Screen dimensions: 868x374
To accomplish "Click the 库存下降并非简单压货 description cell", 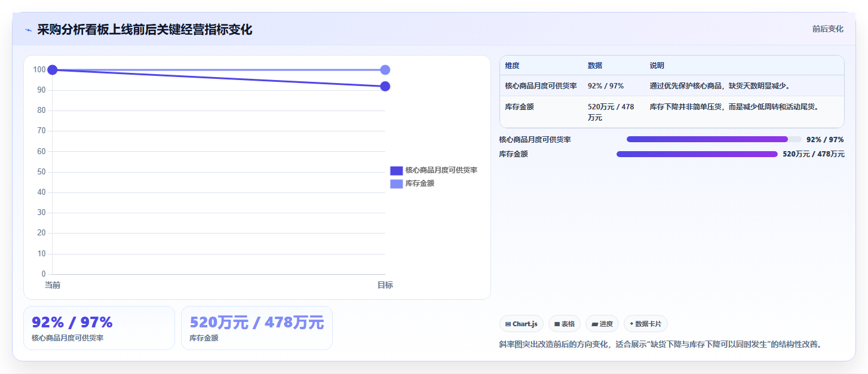I will pyautogui.click(x=734, y=107).
